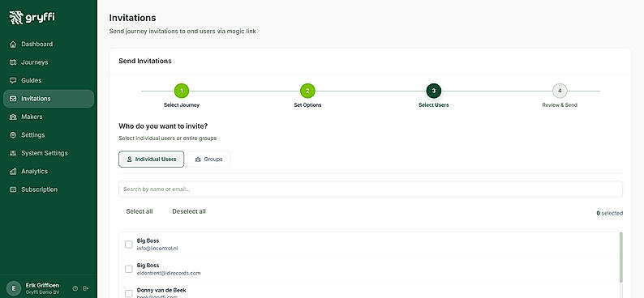Switch to the Groups tab
This screenshot has width=644, height=298.
208,159
